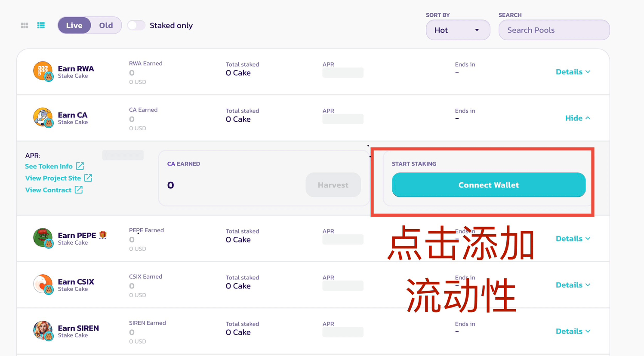Screen dimensions: 644x356
Task: Click the Earn SIREN pool title
Action: click(78, 328)
